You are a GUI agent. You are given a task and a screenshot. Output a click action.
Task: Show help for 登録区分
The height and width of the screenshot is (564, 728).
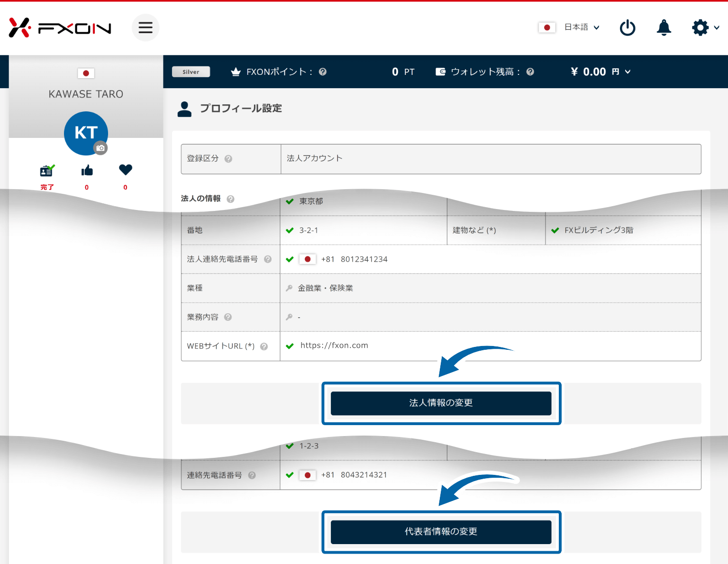pos(228,159)
